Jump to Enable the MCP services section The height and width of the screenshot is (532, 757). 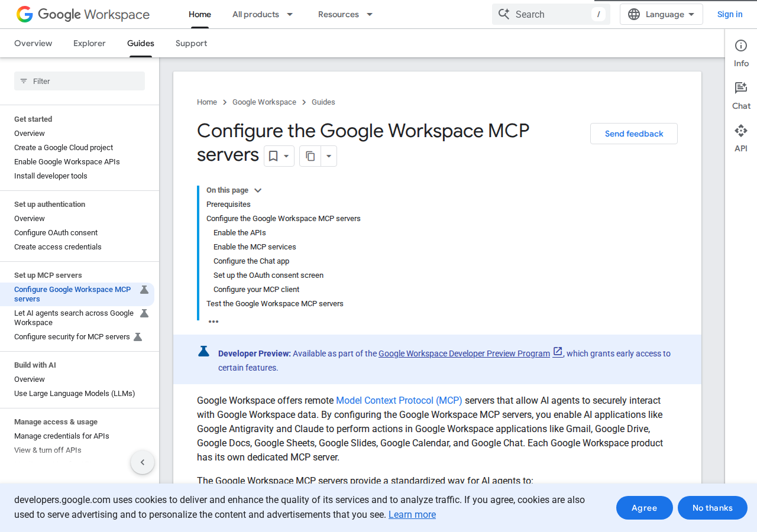(x=255, y=247)
